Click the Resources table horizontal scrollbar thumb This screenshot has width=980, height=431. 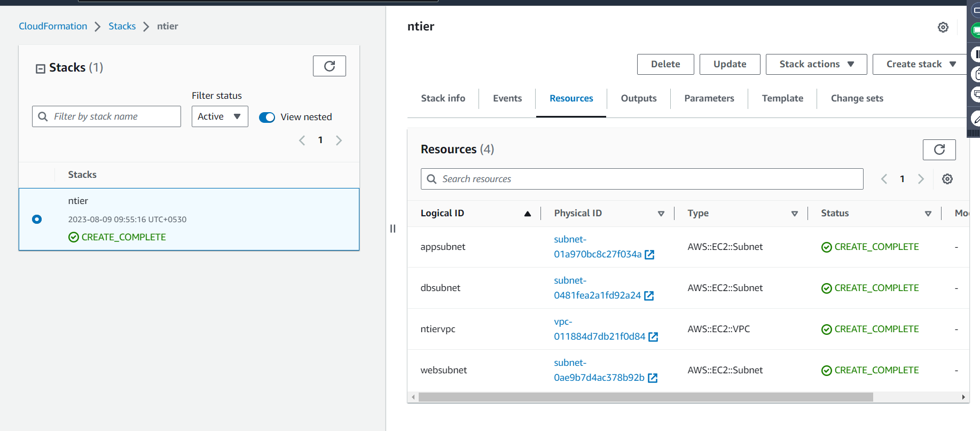[646, 397]
